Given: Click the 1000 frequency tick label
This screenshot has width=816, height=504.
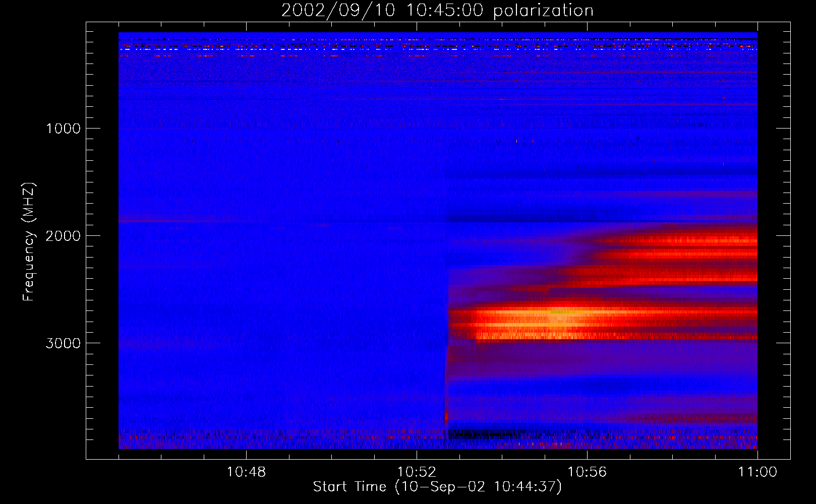Looking at the screenshot, I should (x=63, y=129).
